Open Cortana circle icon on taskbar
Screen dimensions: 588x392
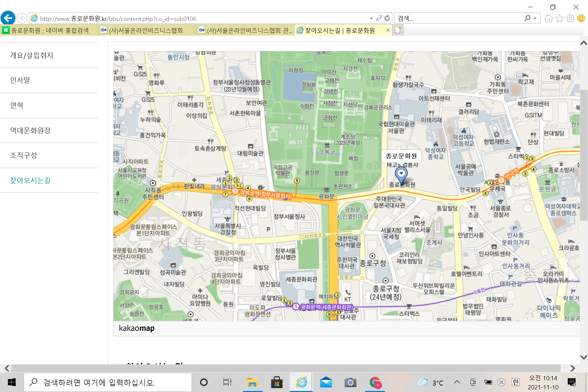pyautogui.click(x=204, y=382)
